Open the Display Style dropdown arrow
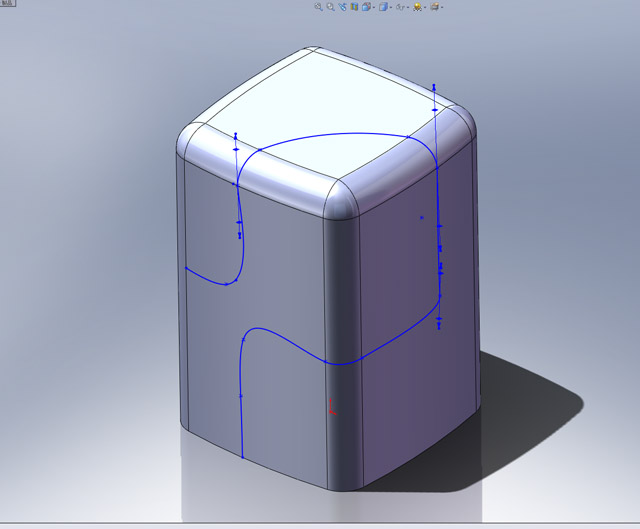The image size is (640, 529). point(391,7)
